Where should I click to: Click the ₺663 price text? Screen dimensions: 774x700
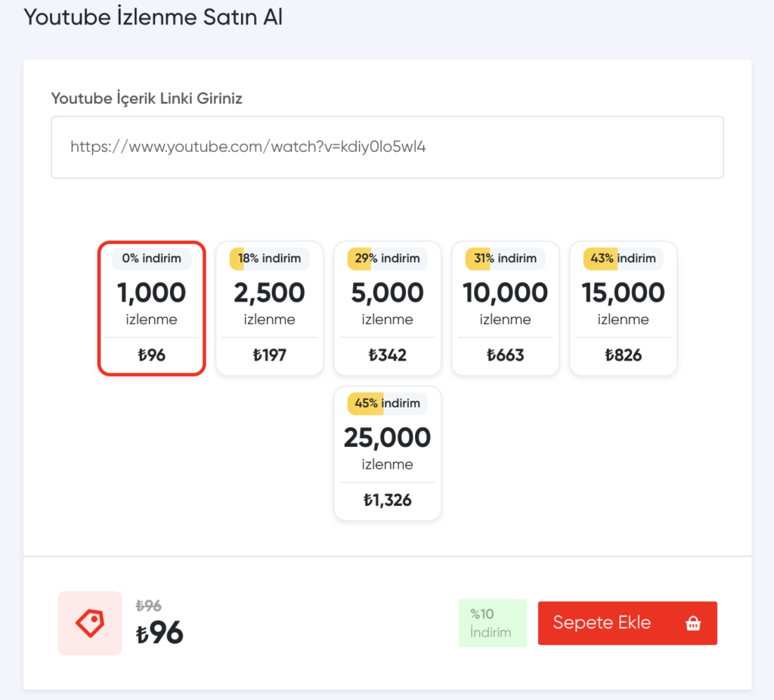[x=505, y=355]
